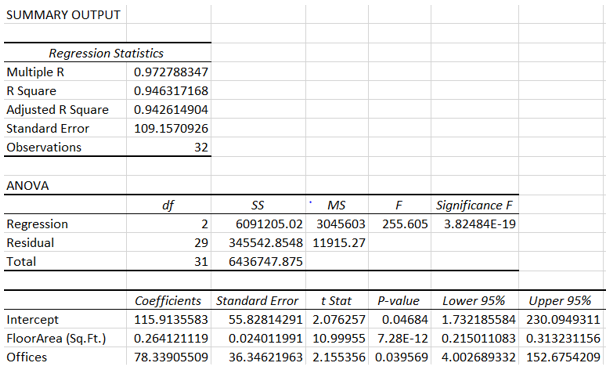The width and height of the screenshot is (606, 365).
Task: Click the Standard Error label in Regression Statistics
Action: [x=48, y=128]
